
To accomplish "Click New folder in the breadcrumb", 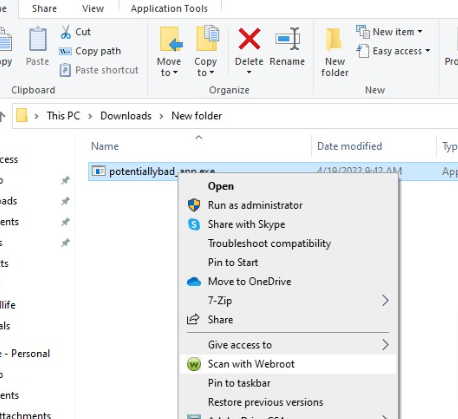I will click(197, 116).
